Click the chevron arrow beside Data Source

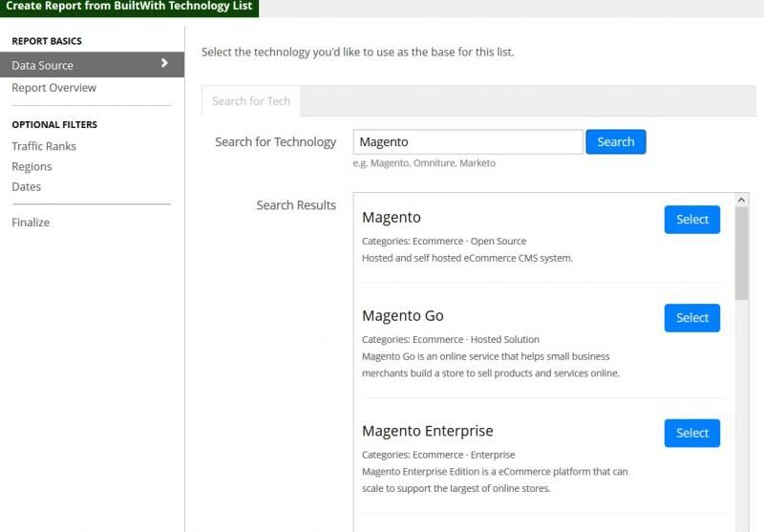pos(164,63)
